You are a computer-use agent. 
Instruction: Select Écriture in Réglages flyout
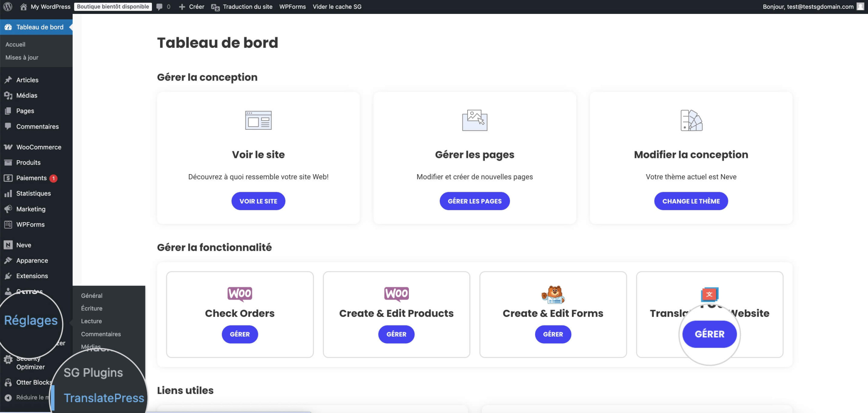click(x=92, y=308)
